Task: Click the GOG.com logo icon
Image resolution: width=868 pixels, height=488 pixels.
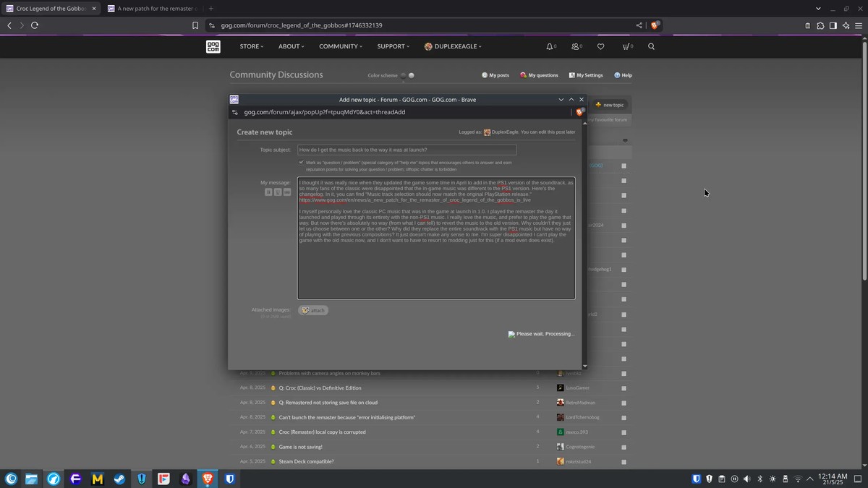Action: pos(213,46)
